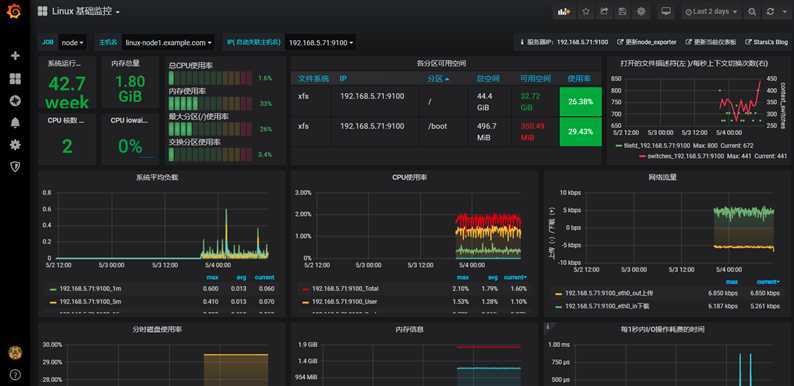Open the Create plus menu in sidebar
794x386 pixels.
(15, 56)
